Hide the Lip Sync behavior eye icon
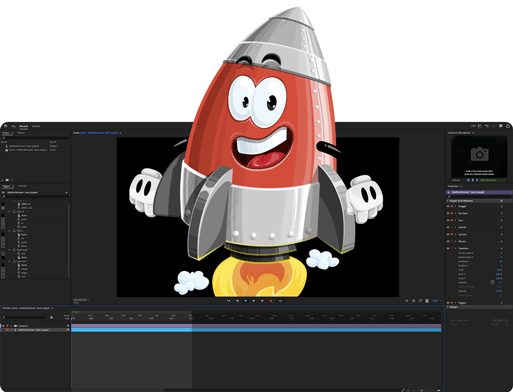Viewport: 513px width, 392px height. tap(448, 234)
